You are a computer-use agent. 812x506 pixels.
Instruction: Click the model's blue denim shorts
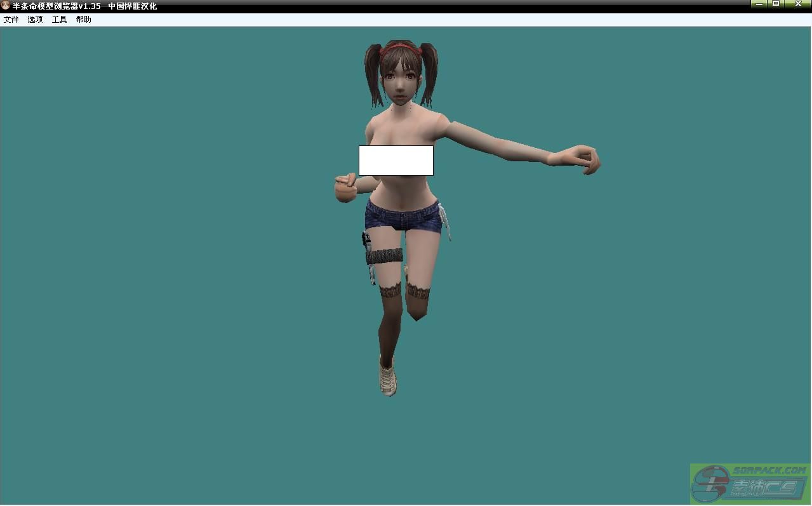pyautogui.click(x=403, y=216)
